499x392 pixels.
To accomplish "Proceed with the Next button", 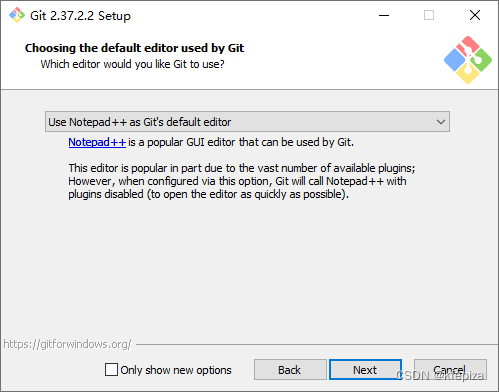I will [365, 370].
